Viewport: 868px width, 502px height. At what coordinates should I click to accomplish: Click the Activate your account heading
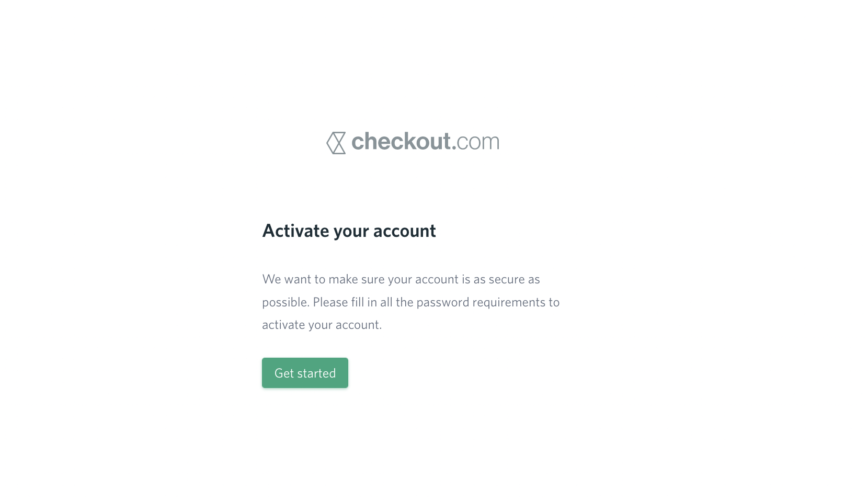click(349, 231)
